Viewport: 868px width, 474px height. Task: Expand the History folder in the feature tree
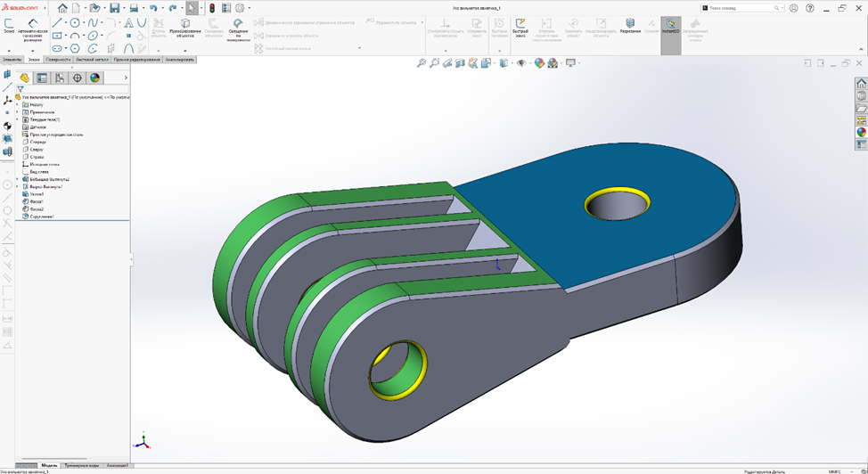[x=17, y=104]
